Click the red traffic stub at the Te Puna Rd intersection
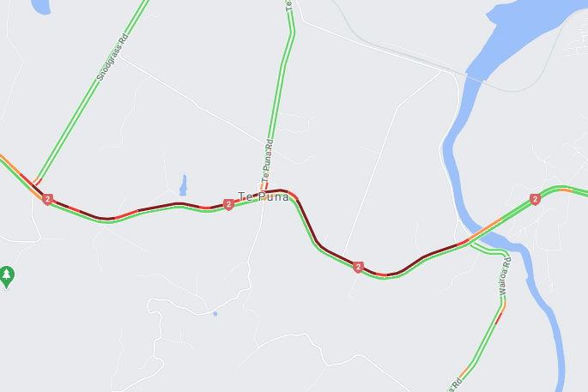This screenshot has width=588, height=392. click(266, 186)
